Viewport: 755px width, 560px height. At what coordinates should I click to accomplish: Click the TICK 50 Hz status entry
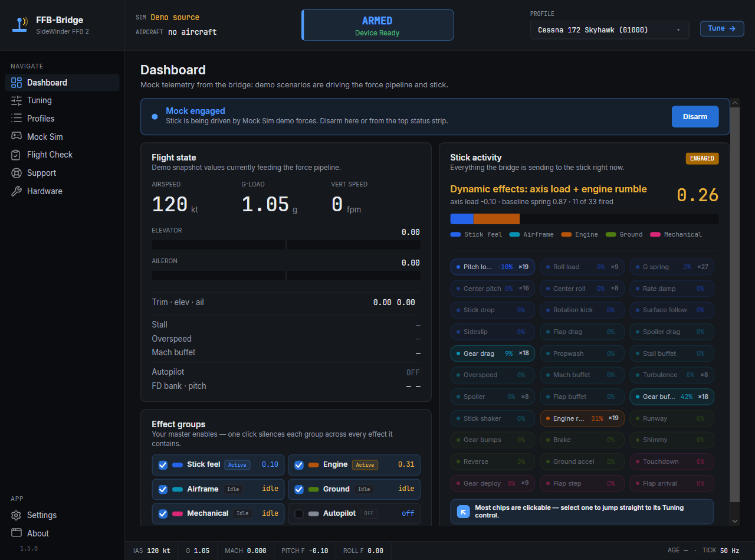(721, 551)
